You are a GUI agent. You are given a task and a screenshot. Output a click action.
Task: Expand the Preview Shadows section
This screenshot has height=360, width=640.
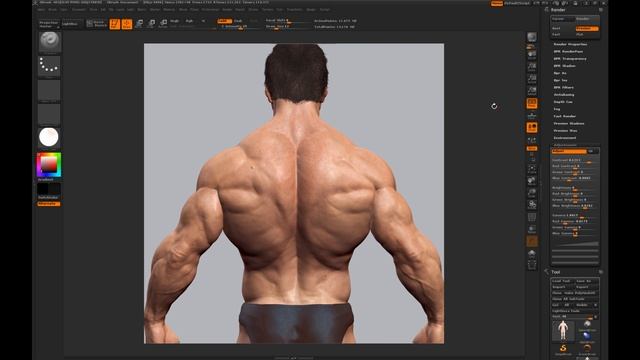click(569, 123)
